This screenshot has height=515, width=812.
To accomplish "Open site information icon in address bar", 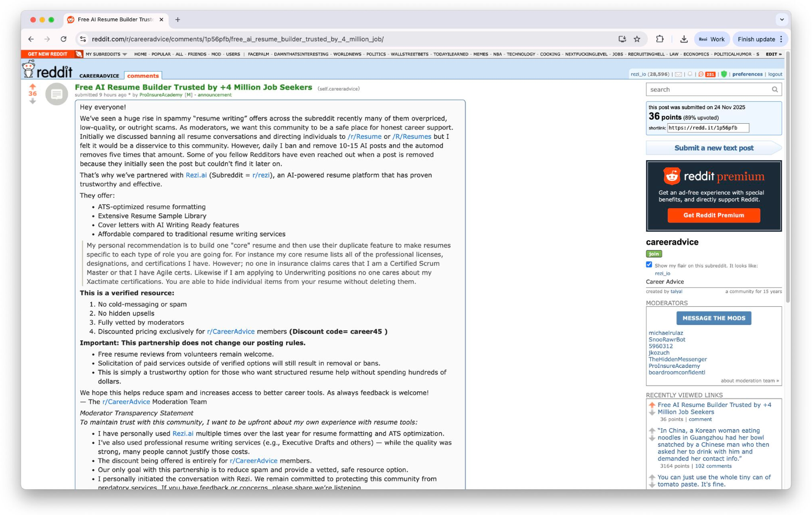I will tap(83, 39).
